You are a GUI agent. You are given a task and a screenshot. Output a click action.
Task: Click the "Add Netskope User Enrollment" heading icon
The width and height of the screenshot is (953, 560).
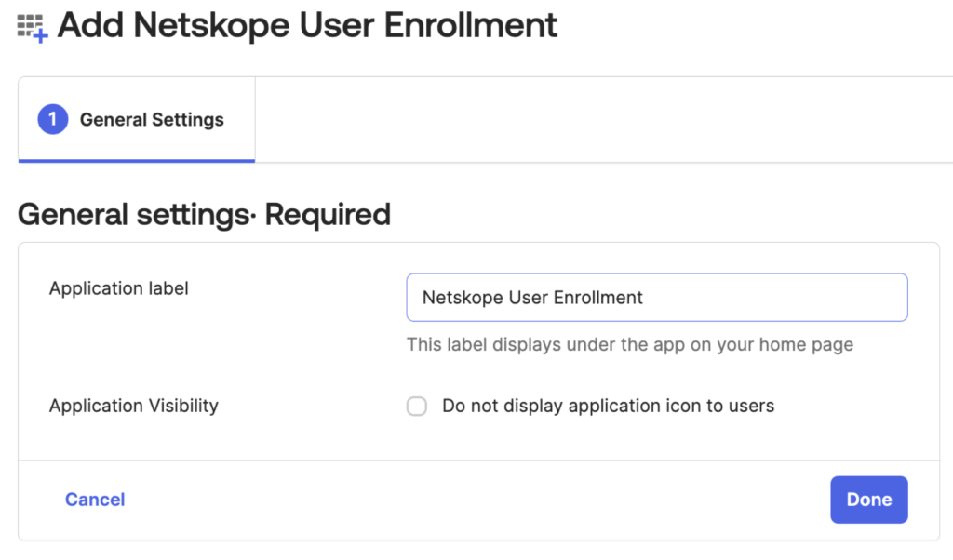(31, 25)
